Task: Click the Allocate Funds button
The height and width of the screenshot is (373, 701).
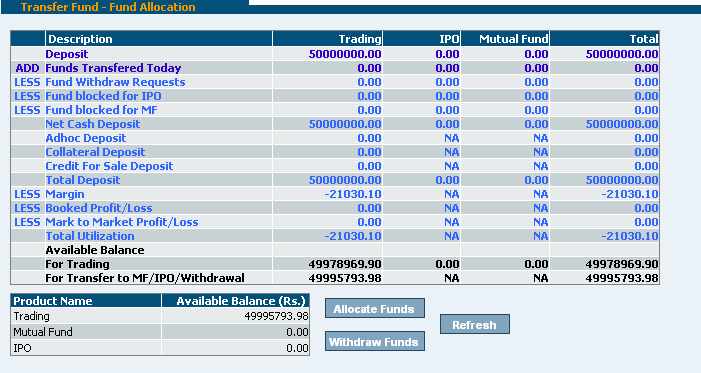Action: point(375,309)
